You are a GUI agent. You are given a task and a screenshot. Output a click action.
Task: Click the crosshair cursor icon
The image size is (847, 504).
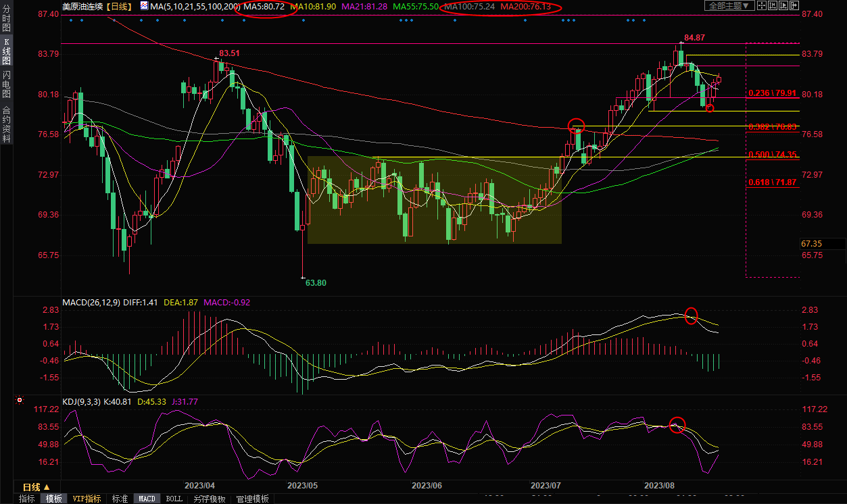pyautogui.click(x=763, y=5)
